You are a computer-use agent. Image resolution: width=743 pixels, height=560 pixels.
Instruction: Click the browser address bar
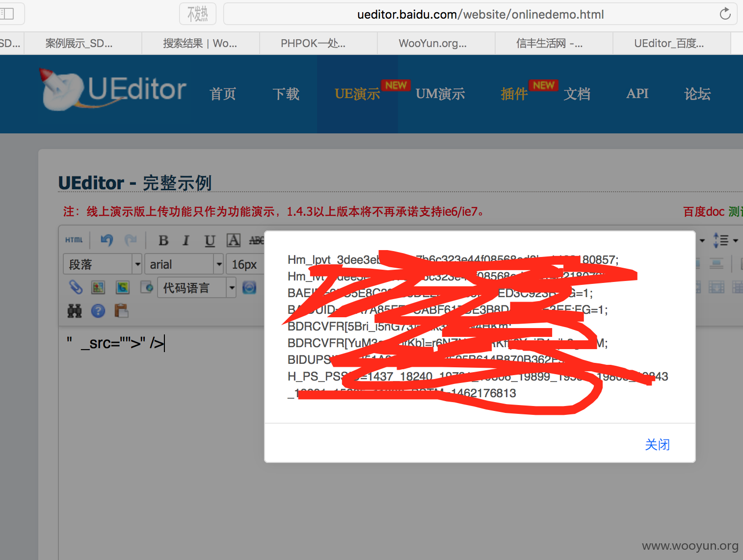pos(480,14)
